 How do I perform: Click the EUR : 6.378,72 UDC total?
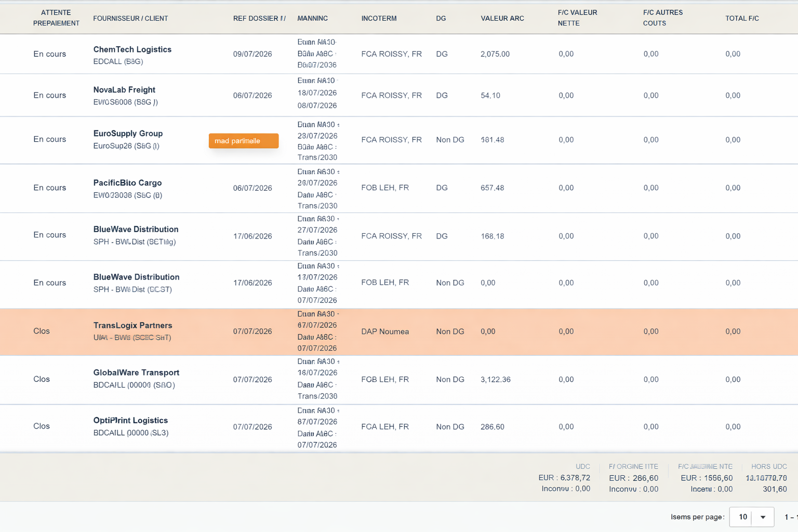click(x=564, y=478)
